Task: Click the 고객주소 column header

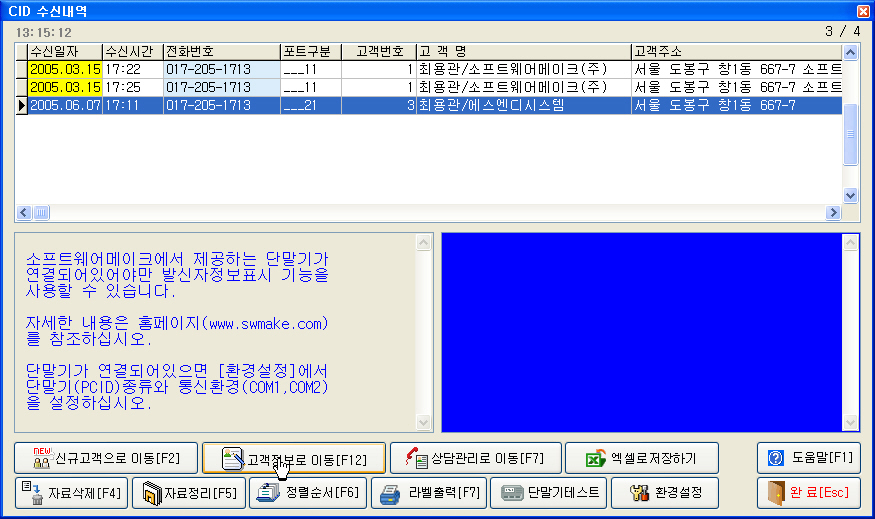Action: pyautogui.click(x=736, y=52)
